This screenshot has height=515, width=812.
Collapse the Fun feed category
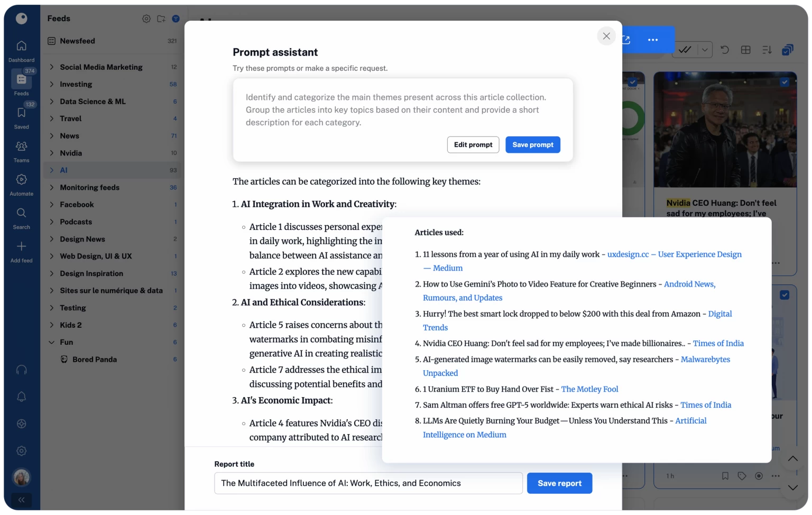point(52,342)
